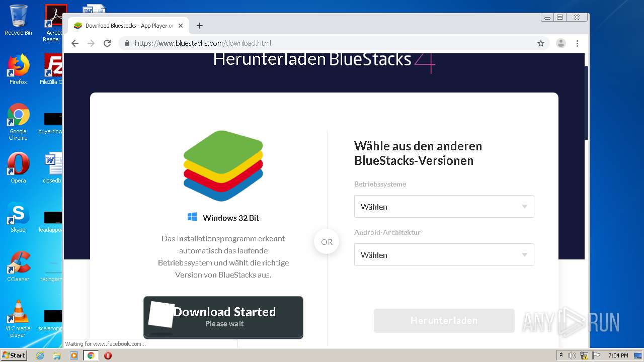The height and width of the screenshot is (362, 644).
Task: Open Windows Media Player from the taskbar
Action: click(x=74, y=355)
